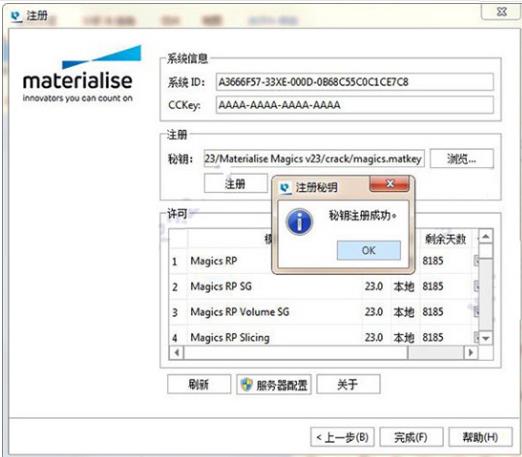Screen dimensions: 522x457
Task: Click the license list scroll up arrow
Action: click(486, 237)
